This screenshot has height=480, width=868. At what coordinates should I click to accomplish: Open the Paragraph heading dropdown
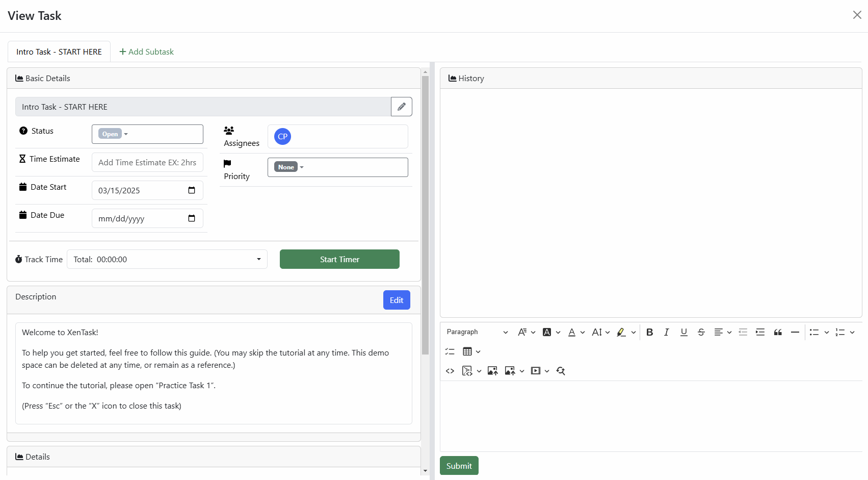coord(477,332)
